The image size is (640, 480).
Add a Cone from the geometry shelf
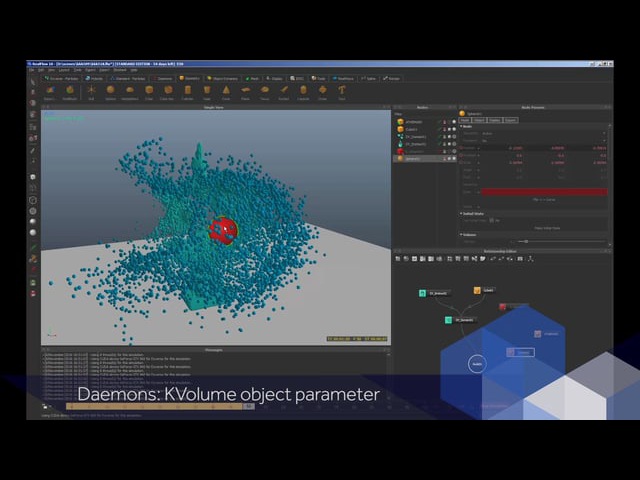(x=226, y=93)
